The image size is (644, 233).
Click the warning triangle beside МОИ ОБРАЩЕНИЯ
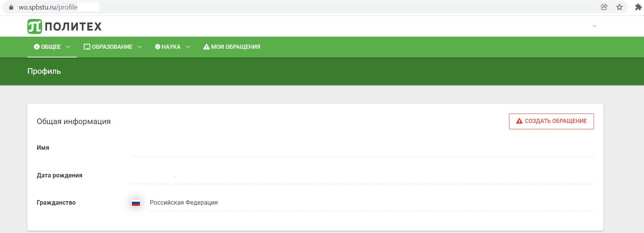pos(206,47)
